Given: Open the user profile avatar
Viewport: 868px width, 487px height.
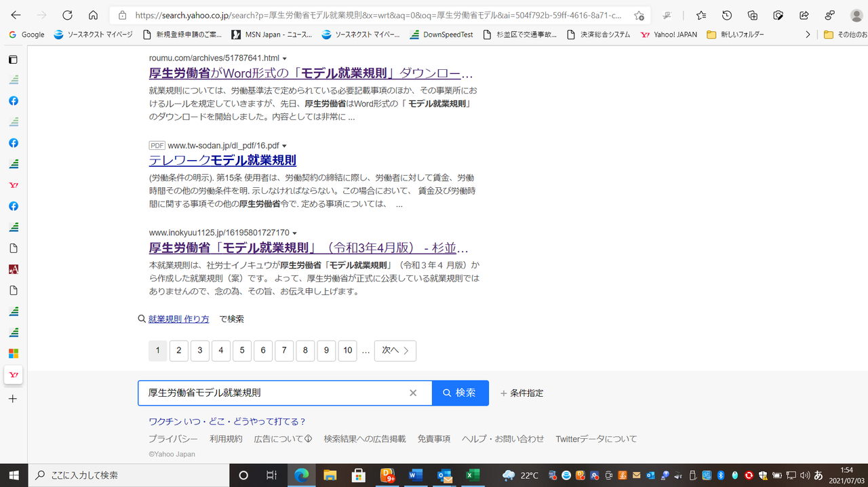Looking at the screenshot, I should click(856, 15).
